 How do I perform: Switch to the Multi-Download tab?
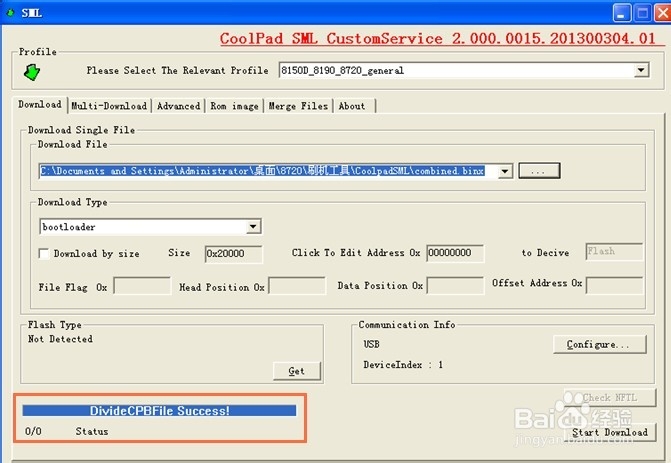coord(109,106)
